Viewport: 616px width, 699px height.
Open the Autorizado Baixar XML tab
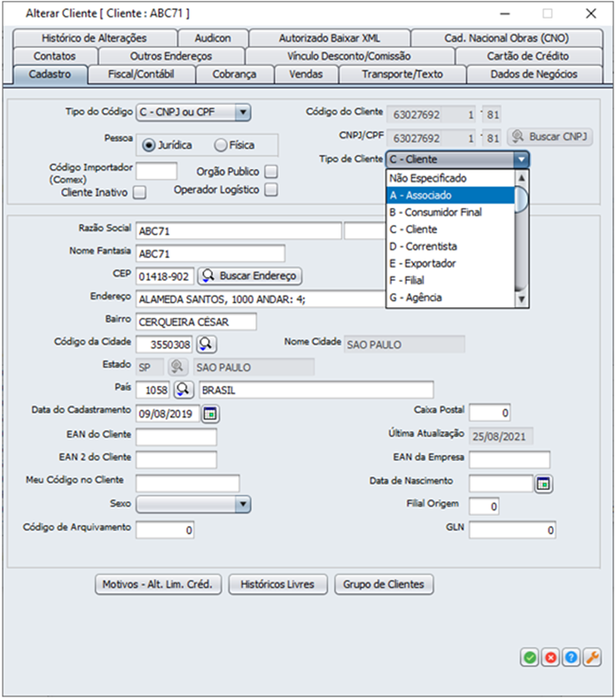[330, 39]
